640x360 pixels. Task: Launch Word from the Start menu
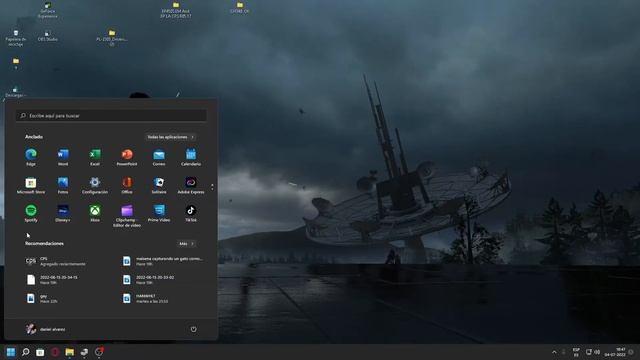coord(63,157)
